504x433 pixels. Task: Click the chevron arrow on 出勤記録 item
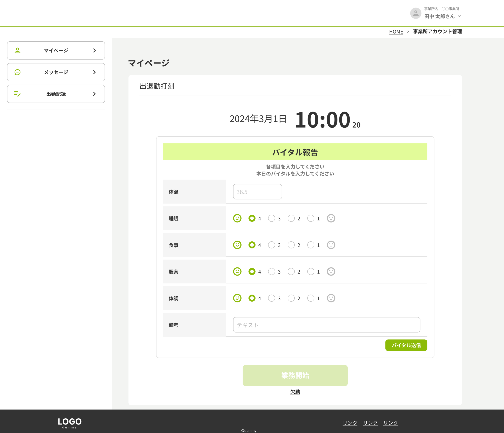tap(94, 94)
